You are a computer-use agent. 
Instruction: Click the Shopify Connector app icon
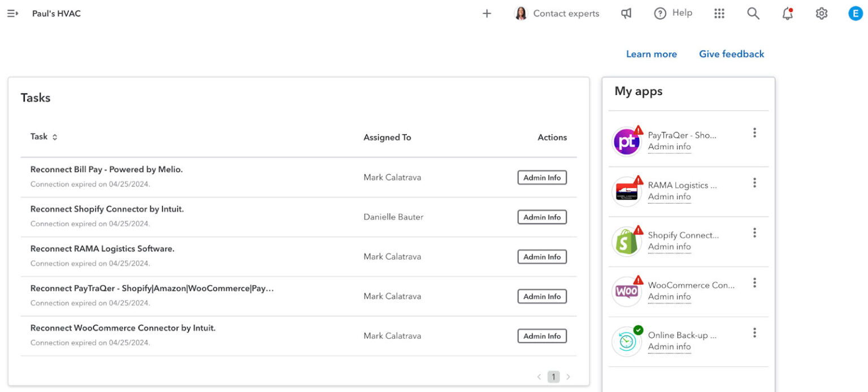click(x=627, y=241)
